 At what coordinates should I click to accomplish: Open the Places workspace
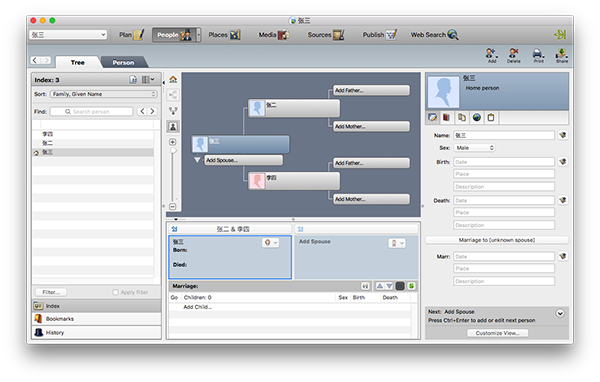(x=224, y=35)
